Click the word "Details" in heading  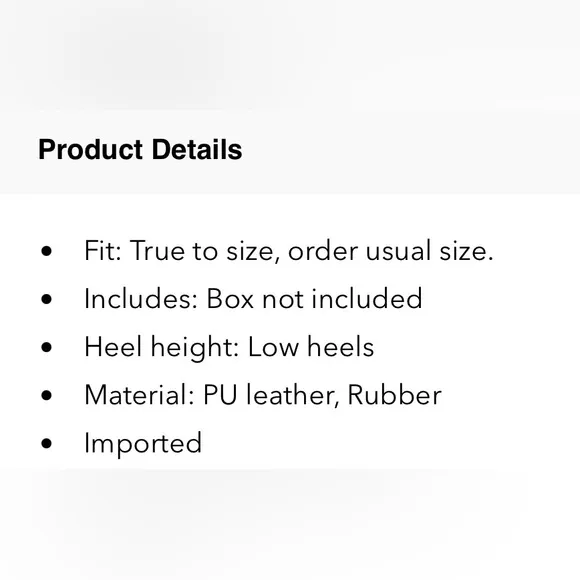(197, 149)
